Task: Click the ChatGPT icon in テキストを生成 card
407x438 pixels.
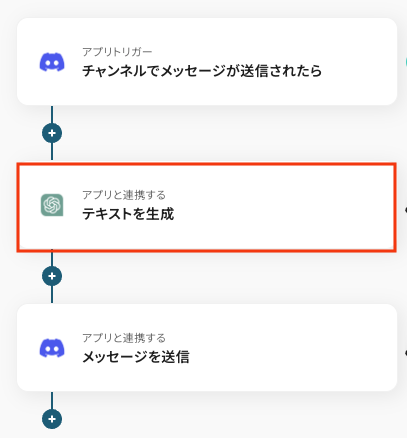Action: 52,205
